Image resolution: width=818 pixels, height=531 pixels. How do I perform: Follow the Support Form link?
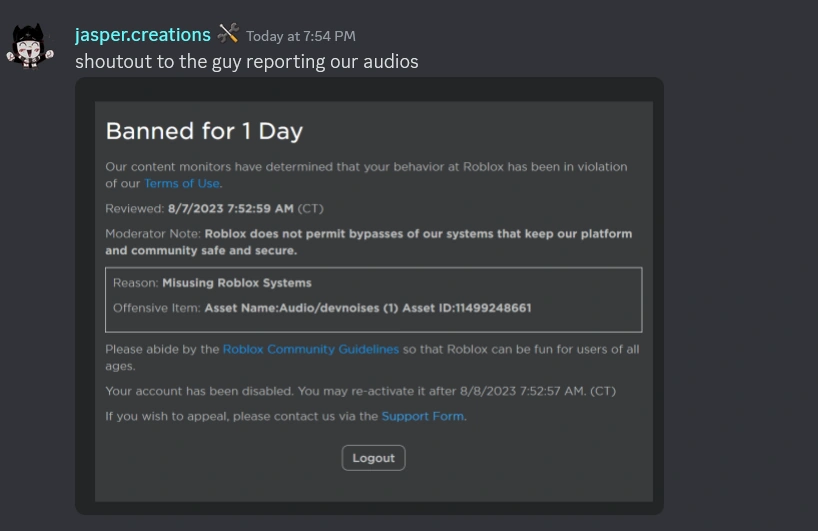pyautogui.click(x=422, y=416)
